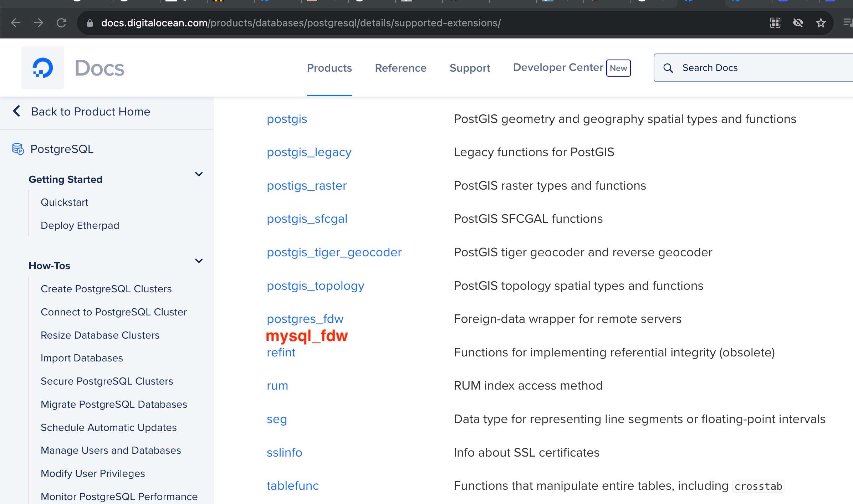This screenshot has height=504, width=853.
Task: Open the Reference nav tab
Action: pos(400,68)
